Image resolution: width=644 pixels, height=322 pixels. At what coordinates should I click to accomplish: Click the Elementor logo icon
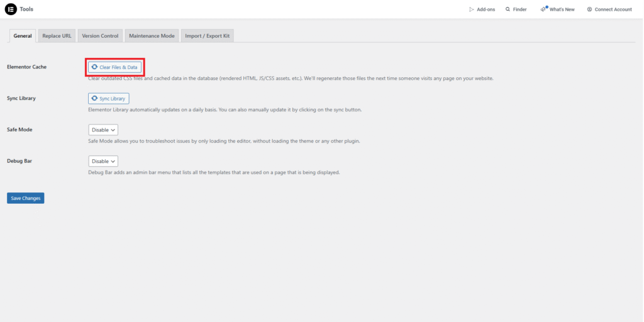click(10, 9)
